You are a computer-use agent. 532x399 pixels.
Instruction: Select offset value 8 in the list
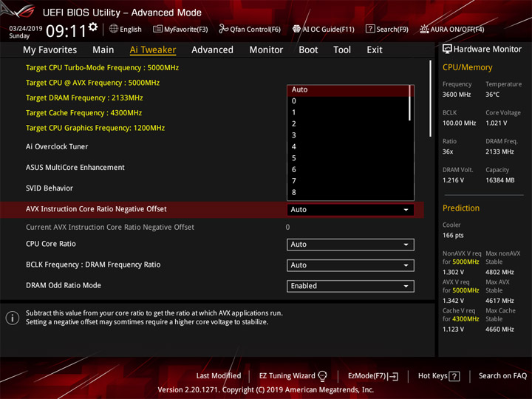pyautogui.click(x=348, y=193)
